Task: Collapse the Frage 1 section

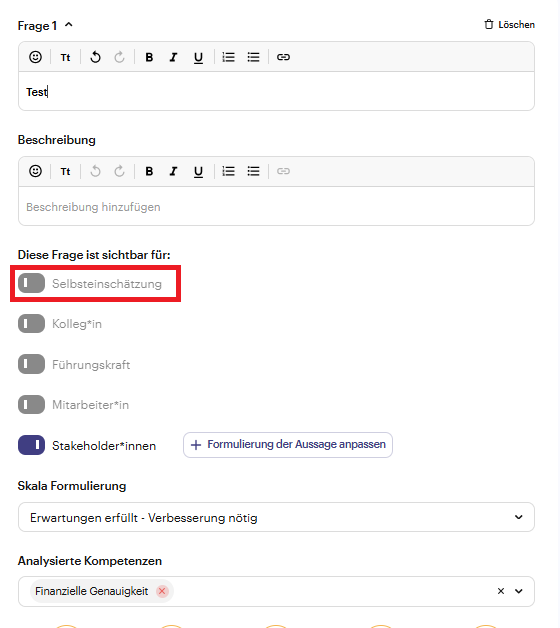Action: pos(69,25)
